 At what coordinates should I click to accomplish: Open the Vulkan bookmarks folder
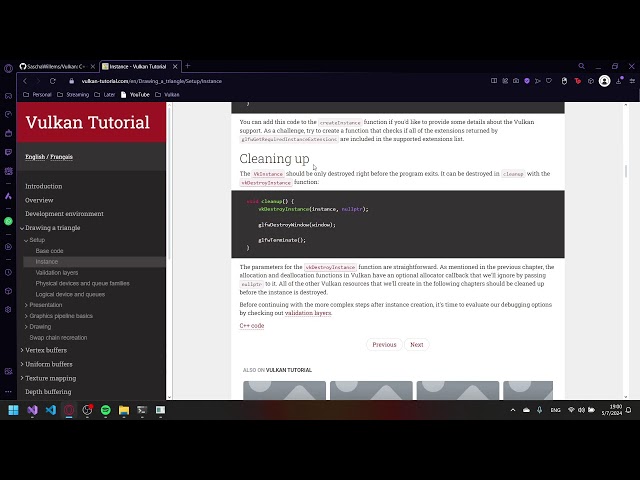pos(167,95)
